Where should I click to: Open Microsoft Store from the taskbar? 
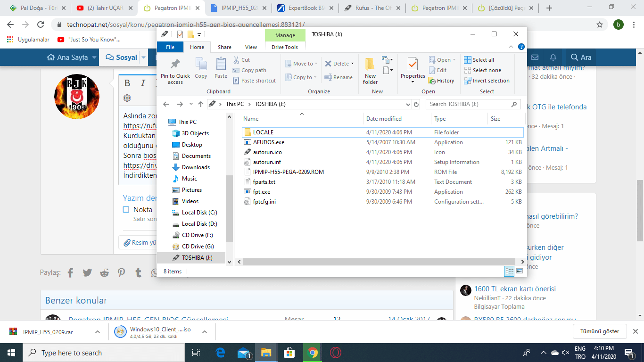tap(289, 353)
